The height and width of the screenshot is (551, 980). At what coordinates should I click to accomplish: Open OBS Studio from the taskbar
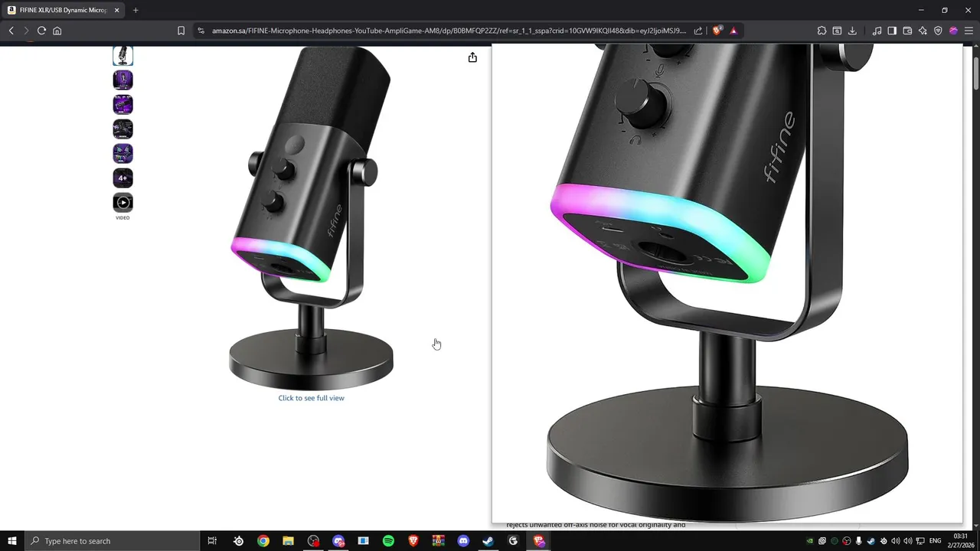[313, 541]
